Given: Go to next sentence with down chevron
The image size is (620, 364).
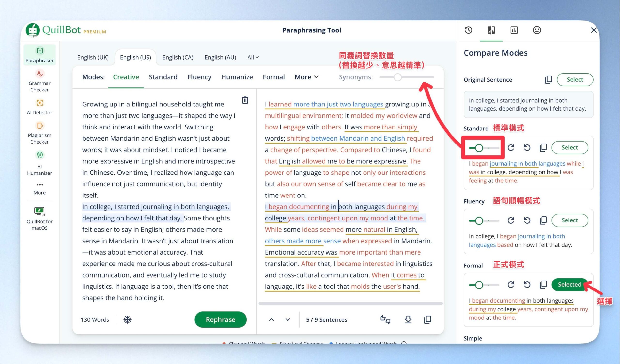Looking at the screenshot, I should (288, 319).
